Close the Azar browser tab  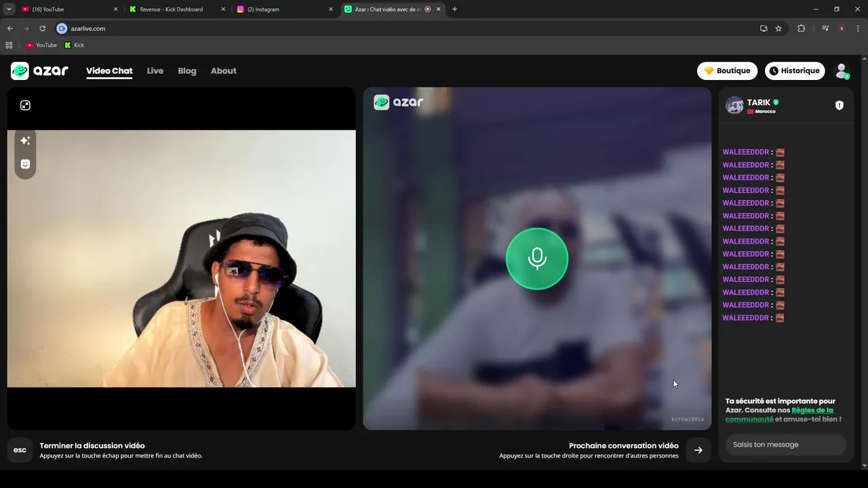439,9
